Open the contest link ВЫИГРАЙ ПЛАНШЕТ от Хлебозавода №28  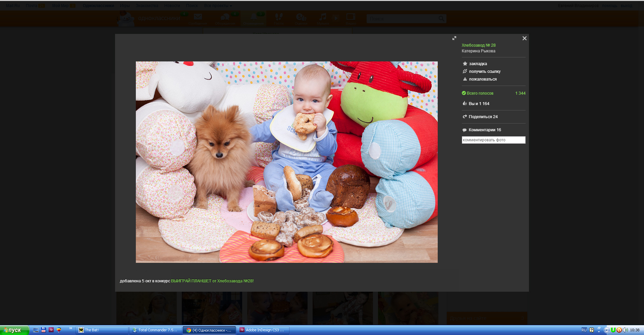212,281
